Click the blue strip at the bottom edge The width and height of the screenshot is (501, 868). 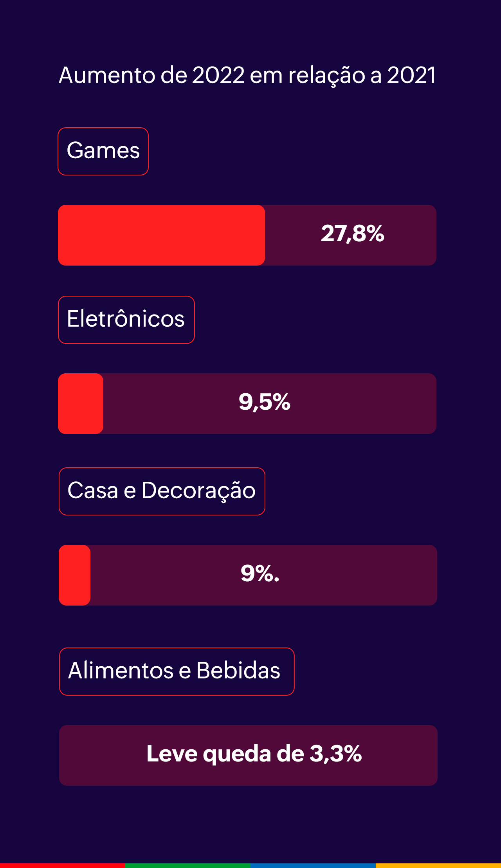[313, 865]
